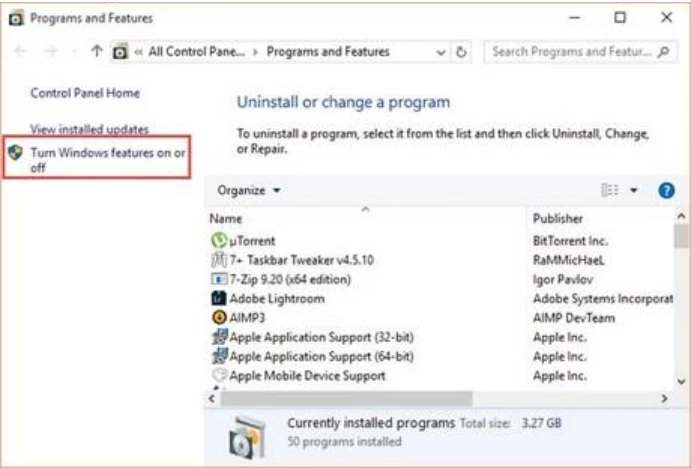Click the horizontal scrollbar right arrow

tap(664, 398)
